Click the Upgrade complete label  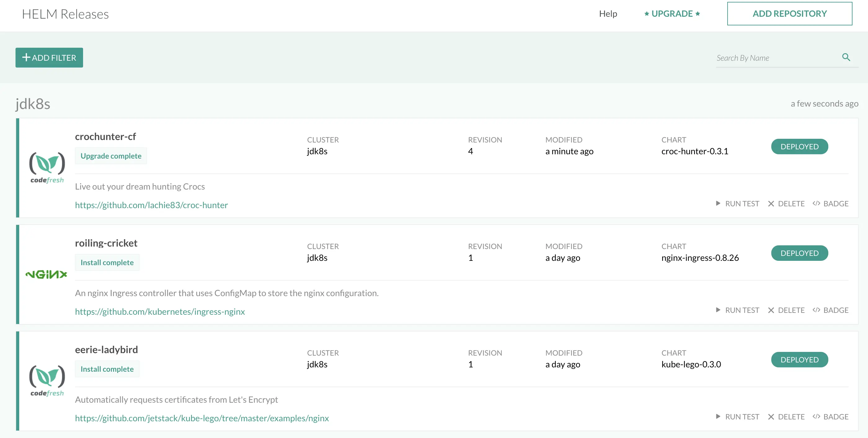(111, 156)
